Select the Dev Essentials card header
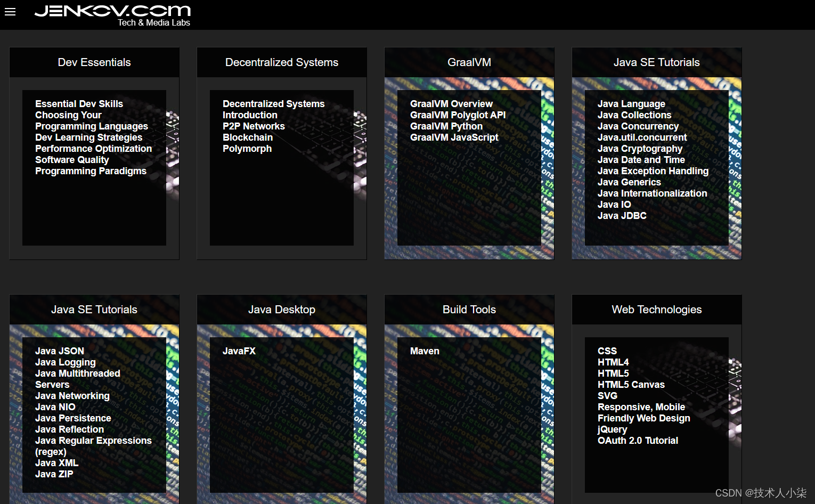 94,62
